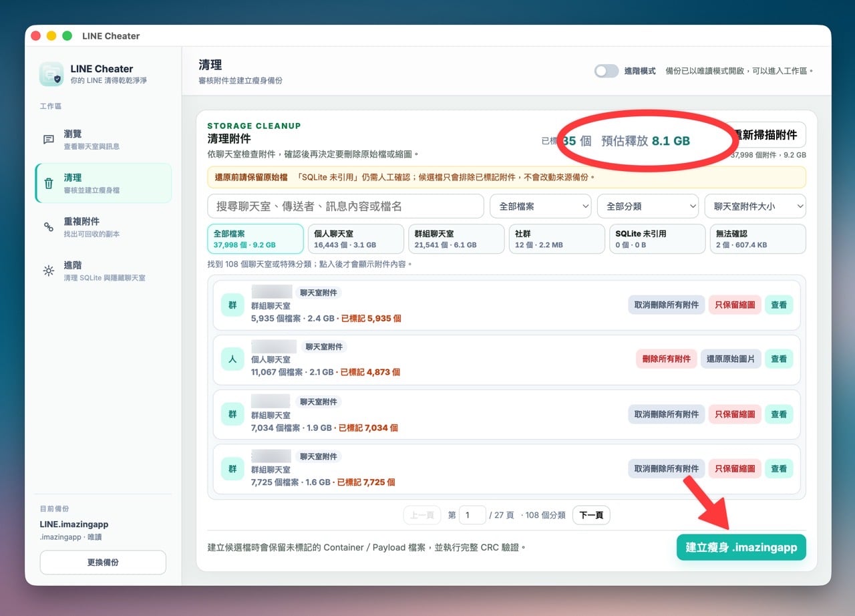Click the link icon next to 重複附件
Image resolution: width=855 pixels, height=616 pixels.
point(49,227)
